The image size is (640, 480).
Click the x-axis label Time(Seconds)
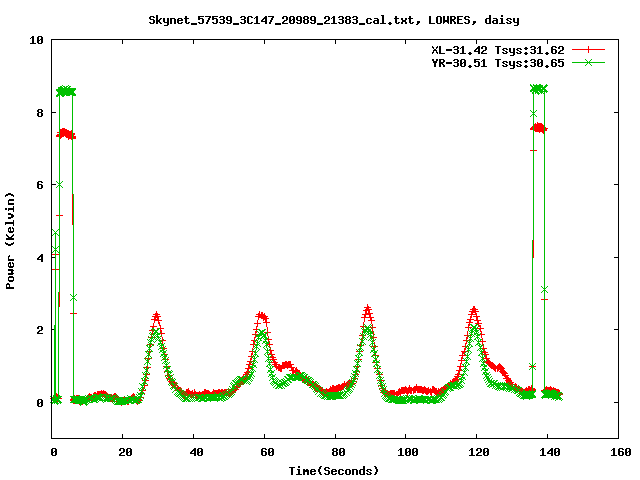334,471
